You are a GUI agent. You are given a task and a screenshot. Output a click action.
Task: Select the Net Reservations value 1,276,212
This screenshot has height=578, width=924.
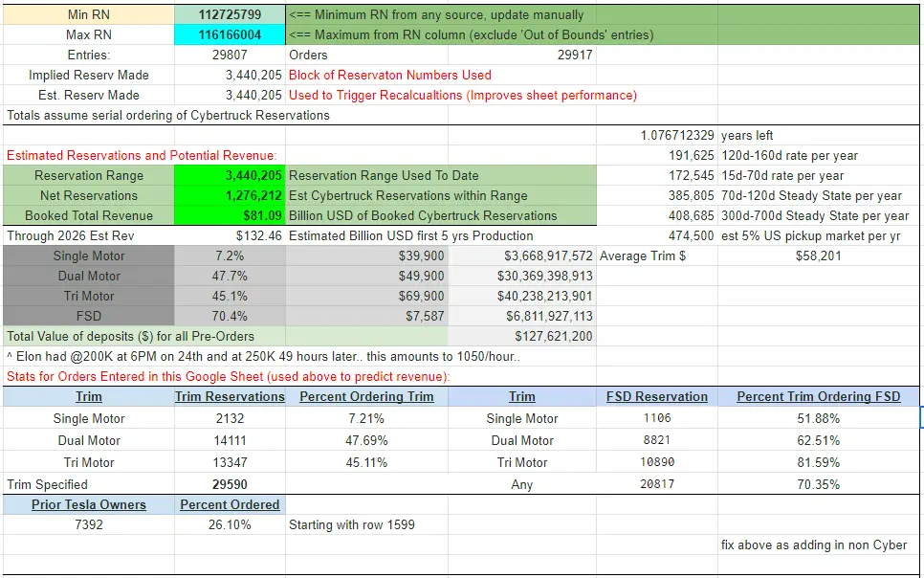230,195
